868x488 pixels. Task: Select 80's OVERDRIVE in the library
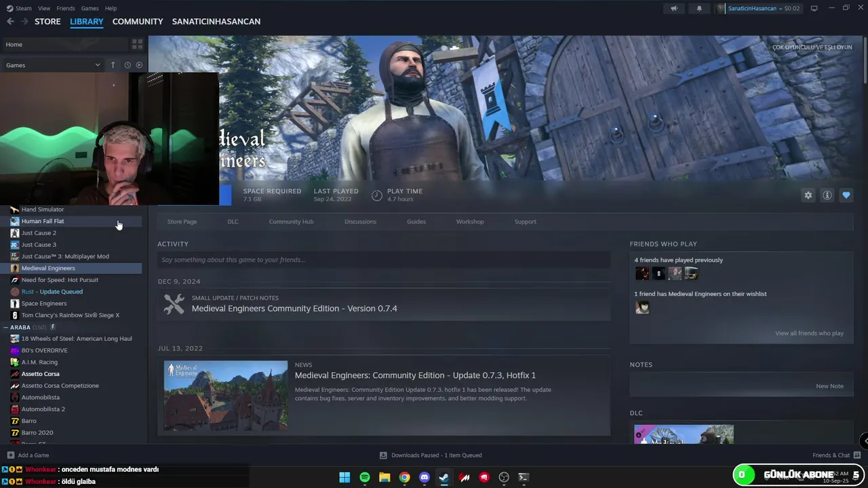pyautogui.click(x=44, y=350)
